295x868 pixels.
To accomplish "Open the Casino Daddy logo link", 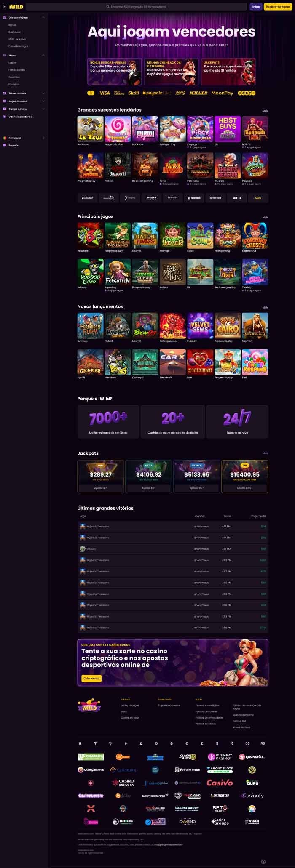I will [187, 808].
